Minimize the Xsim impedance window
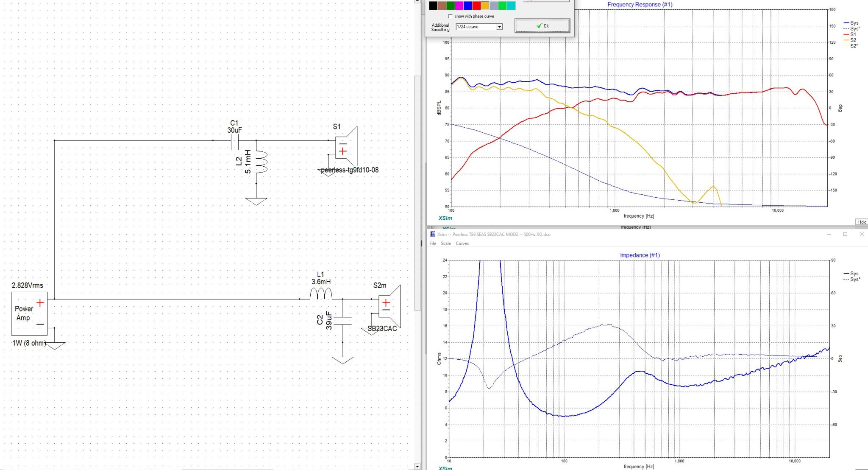Screen dimensions: 868x470 [829, 234]
